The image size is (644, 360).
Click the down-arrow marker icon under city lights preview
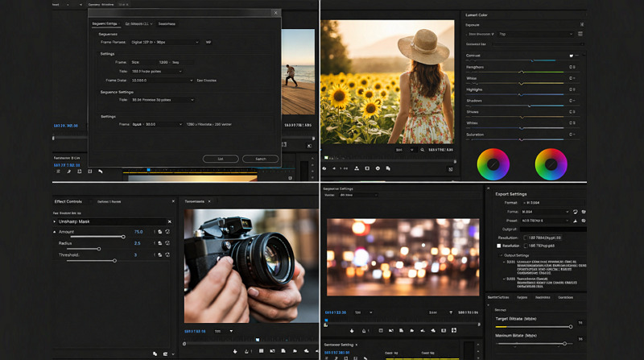352,330
